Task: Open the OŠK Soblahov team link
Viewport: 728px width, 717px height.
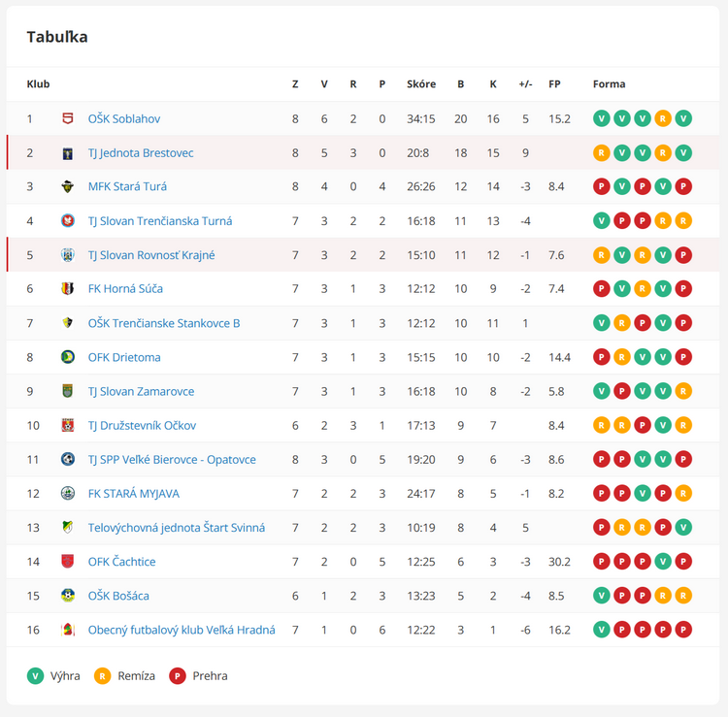Action: [123, 118]
